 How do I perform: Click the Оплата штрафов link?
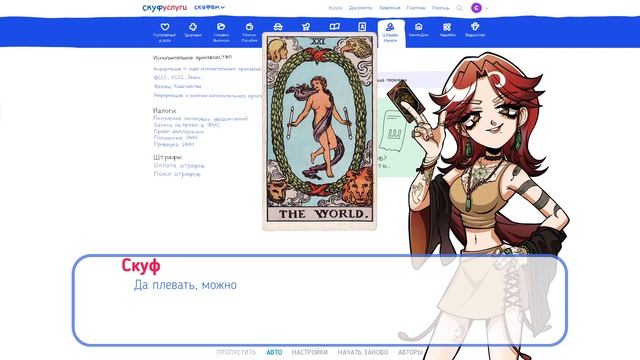coord(179,166)
